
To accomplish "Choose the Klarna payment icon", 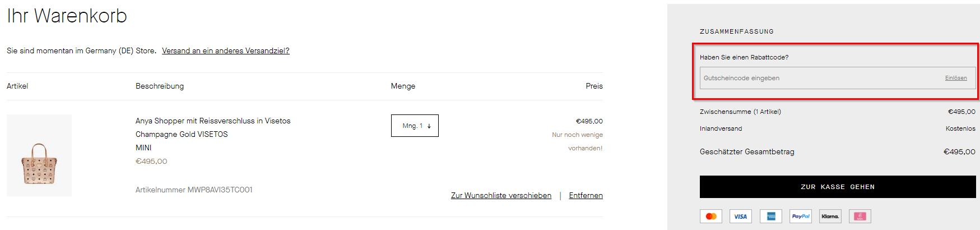I will click(830, 217).
